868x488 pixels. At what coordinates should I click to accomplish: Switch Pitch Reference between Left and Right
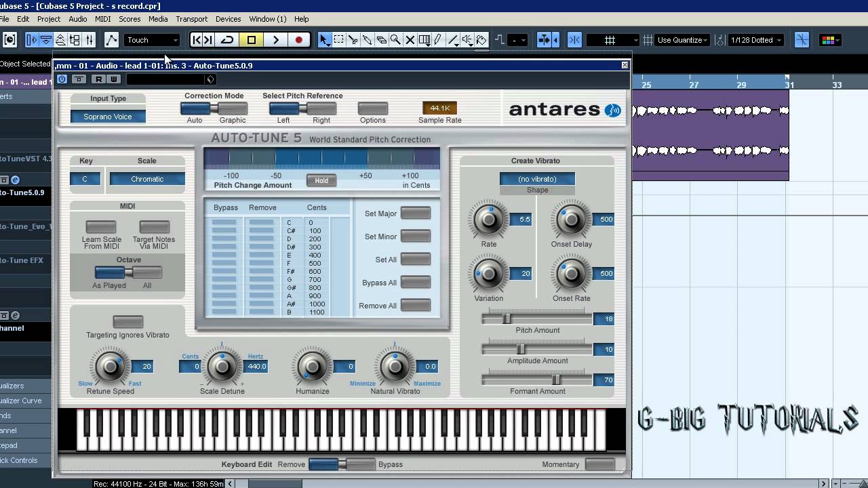(x=302, y=108)
